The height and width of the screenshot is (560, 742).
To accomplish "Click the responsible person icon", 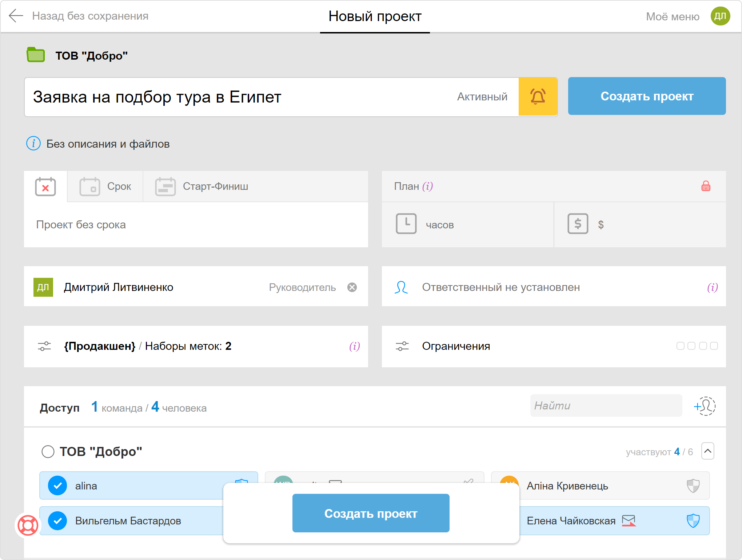I will coord(401,287).
